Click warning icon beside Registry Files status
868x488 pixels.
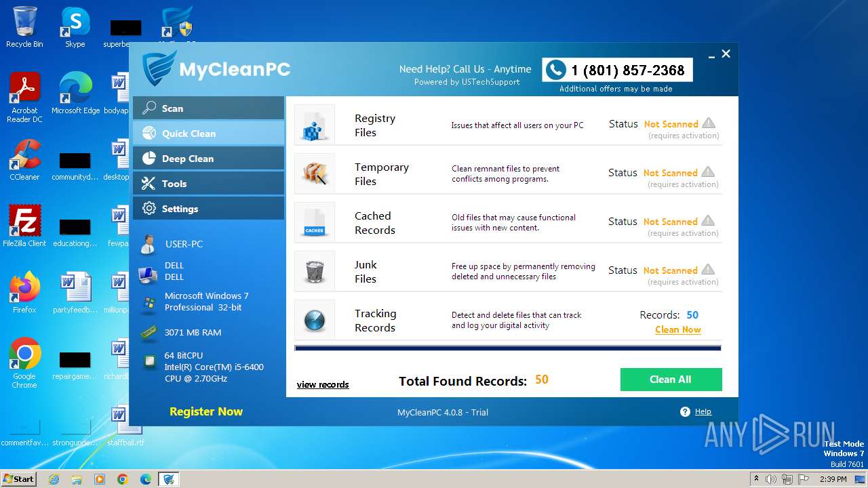(709, 123)
